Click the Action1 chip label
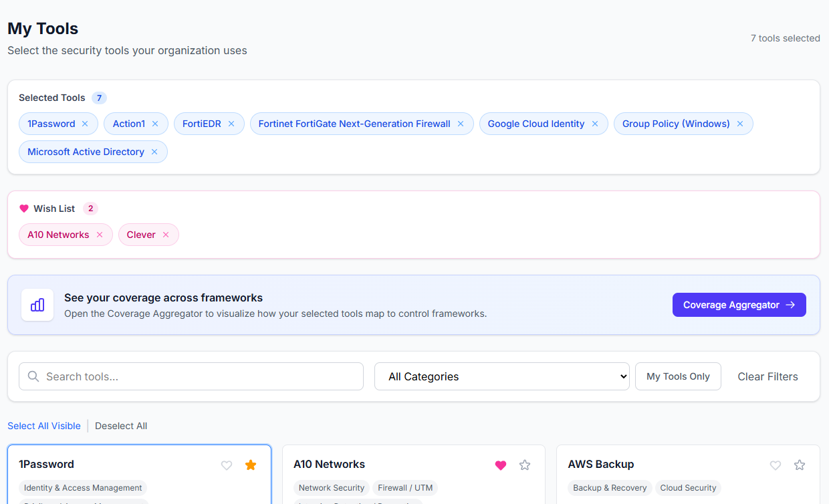Screen dimensions: 829x504 point(129,124)
